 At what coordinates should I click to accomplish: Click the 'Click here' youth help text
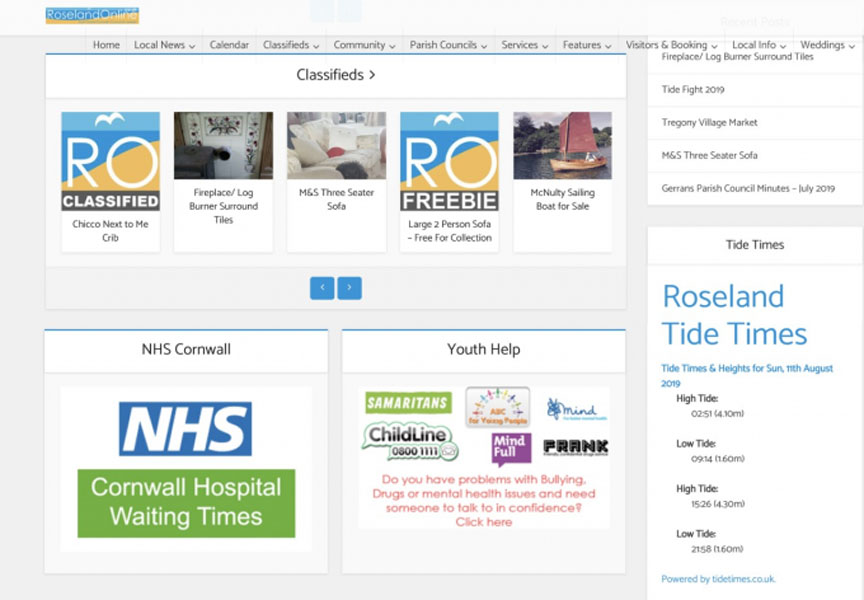click(x=484, y=522)
